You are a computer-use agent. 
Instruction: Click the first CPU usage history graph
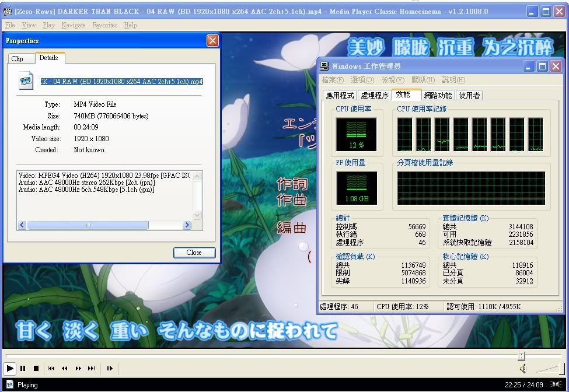point(404,135)
